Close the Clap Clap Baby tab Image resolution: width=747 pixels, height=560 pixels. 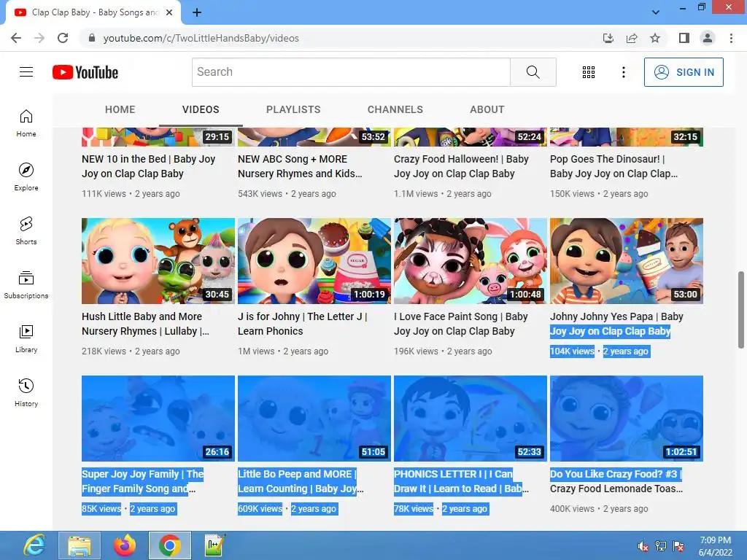pyautogui.click(x=169, y=13)
